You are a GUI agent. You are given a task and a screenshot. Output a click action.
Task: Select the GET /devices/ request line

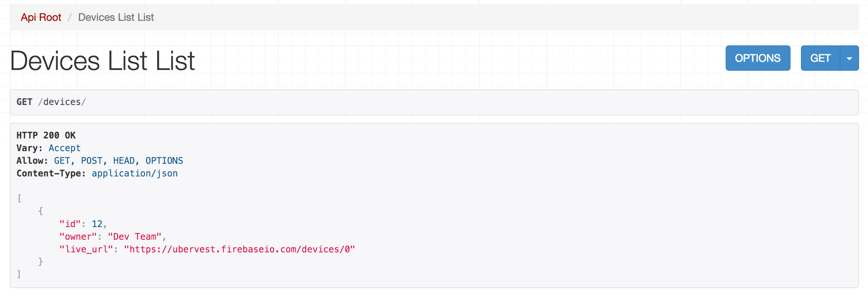point(51,102)
